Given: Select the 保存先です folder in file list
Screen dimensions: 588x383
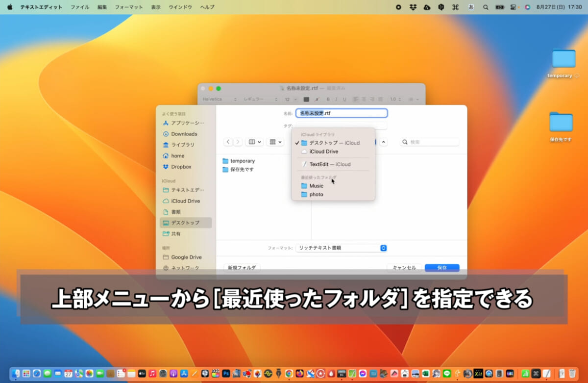Looking at the screenshot, I should point(238,169).
